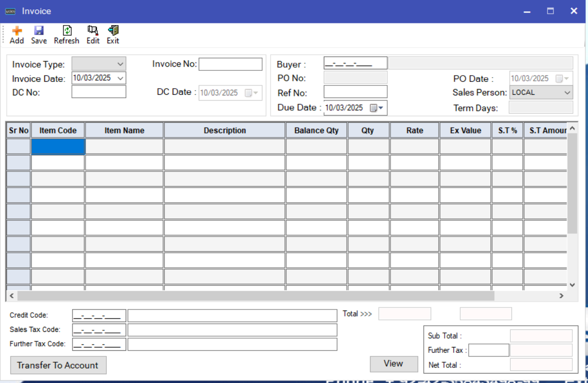Click the Add toolbar icon
588x383 pixels.
point(17,31)
